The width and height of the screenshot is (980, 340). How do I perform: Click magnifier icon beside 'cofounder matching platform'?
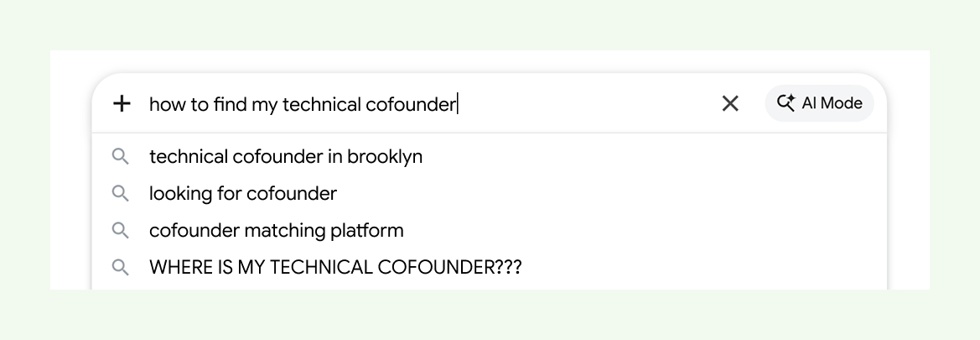[x=121, y=230]
